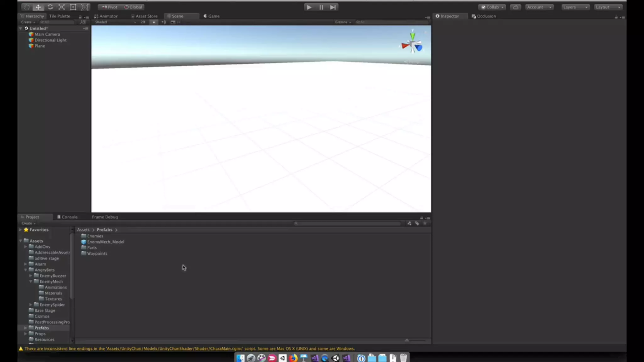
Task: Toggle scene lighting button
Action: 154,22
